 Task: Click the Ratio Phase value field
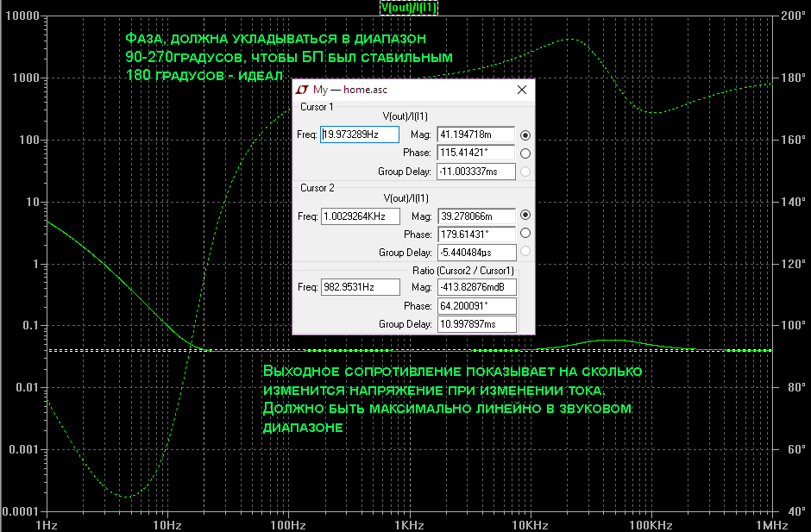coord(475,306)
